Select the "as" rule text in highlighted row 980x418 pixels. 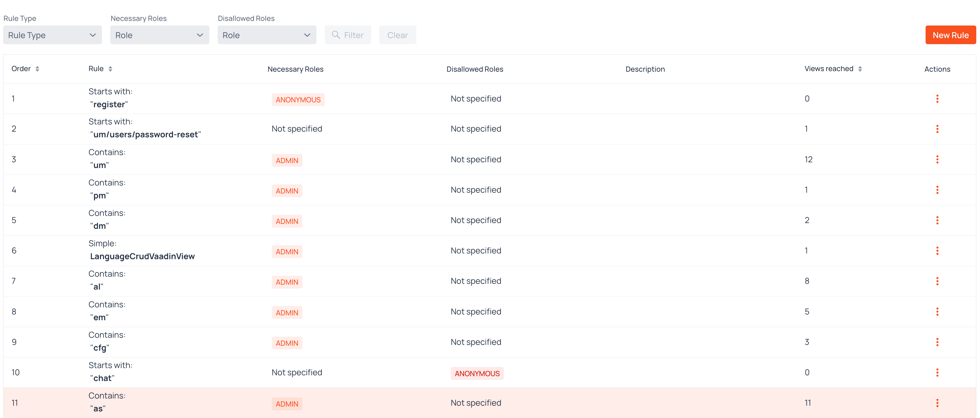point(97,409)
